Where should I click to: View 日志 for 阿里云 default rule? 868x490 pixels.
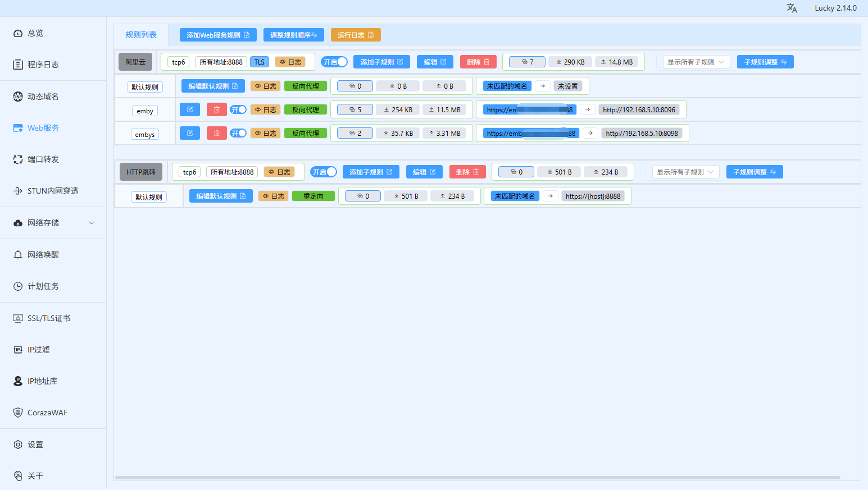coord(265,86)
